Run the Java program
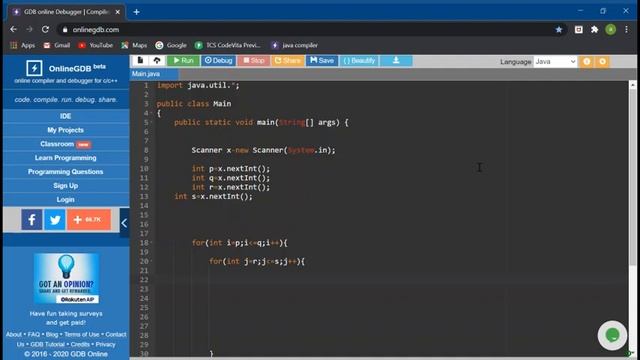Image resolution: width=640 pixels, height=360 pixels. pyautogui.click(x=183, y=60)
